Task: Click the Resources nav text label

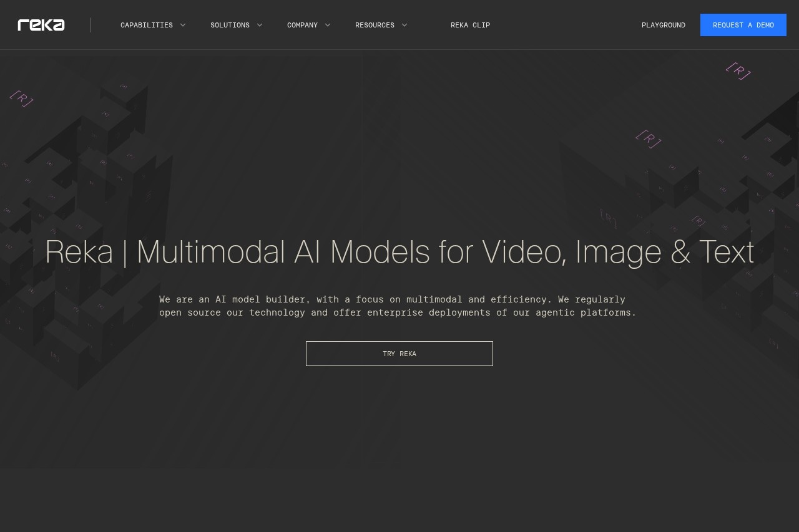Action: click(x=375, y=25)
